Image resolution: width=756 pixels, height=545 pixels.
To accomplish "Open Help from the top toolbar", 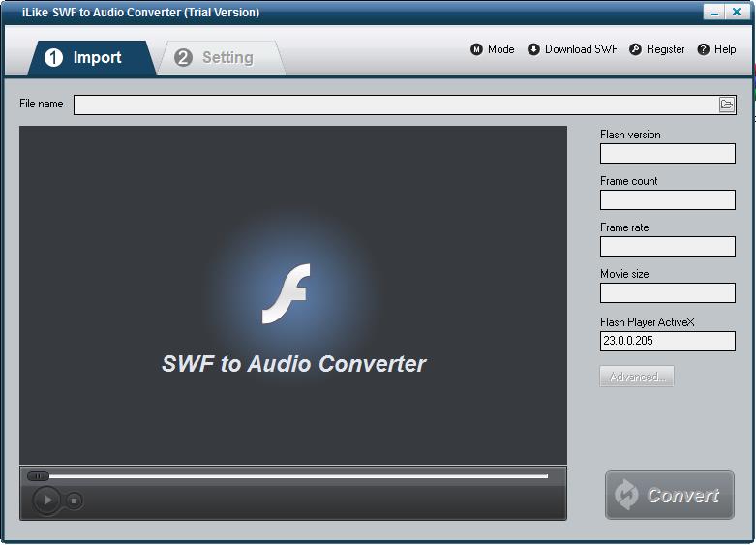I will point(716,49).
